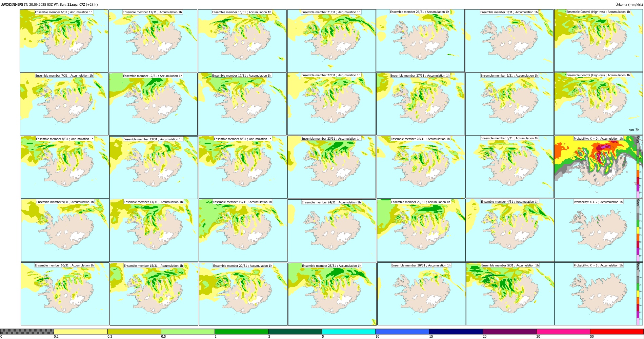Select the Ensemble member 1/31 map
644x339 pixels.
tap(509, 41)
